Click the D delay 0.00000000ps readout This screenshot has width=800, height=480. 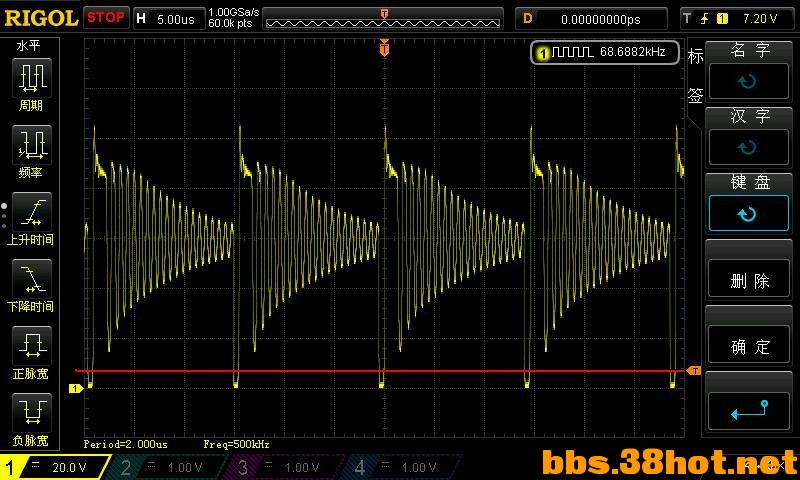592,19
